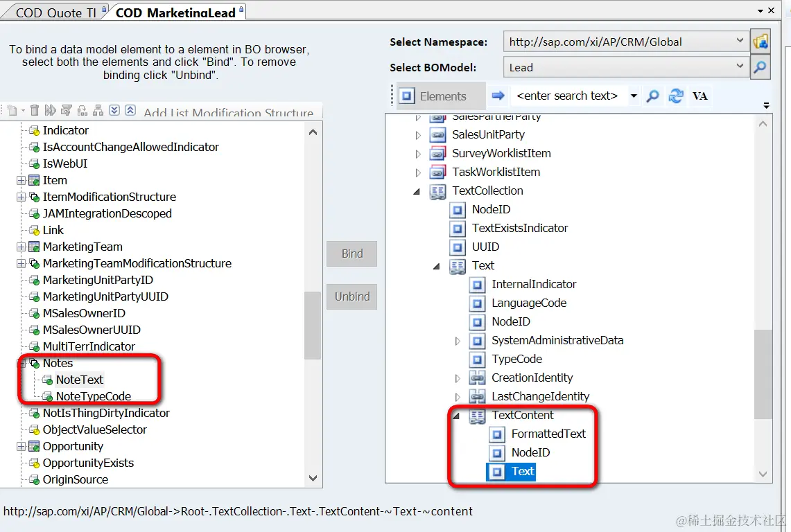This screenshot has height=532, width=791.
Task: Collapse the TextContent node
Action: pyautogui.click(x=456, y=416)
